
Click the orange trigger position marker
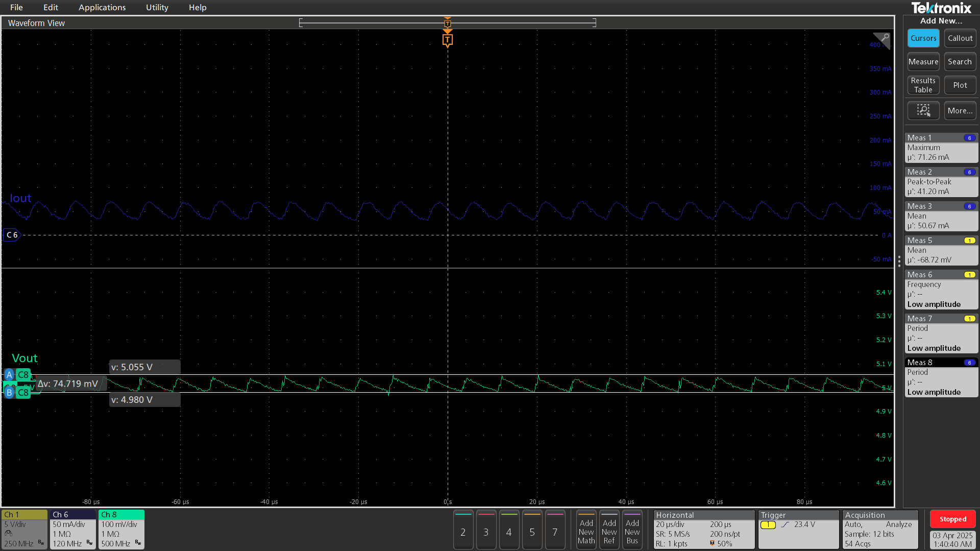447,40
